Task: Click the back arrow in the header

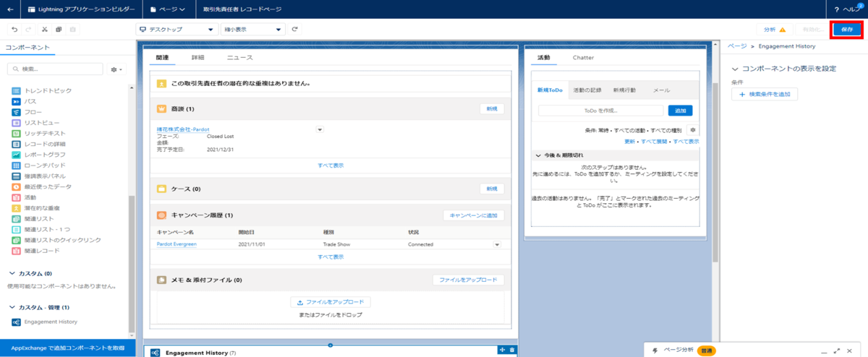Action: [9, 9]
